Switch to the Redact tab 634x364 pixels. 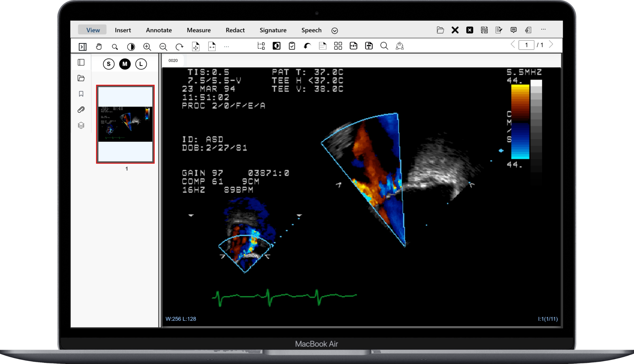click(x=235, y=30)
